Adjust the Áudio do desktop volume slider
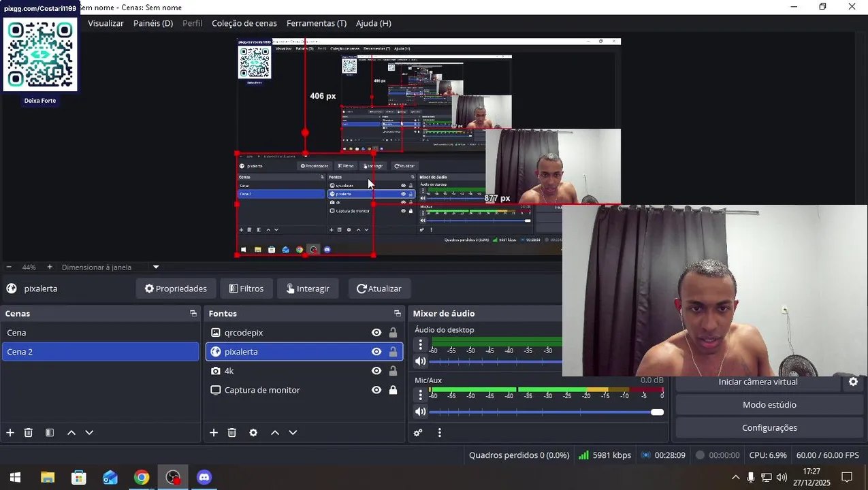Image resolution: width=868 pixels, height=490 pixels. tap(496, 361)
